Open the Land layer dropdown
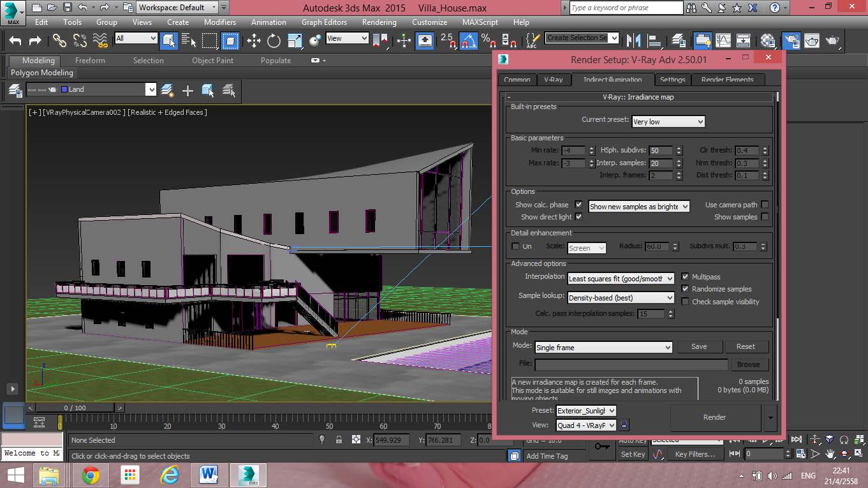Screen dimensions: 868x488 92,89
